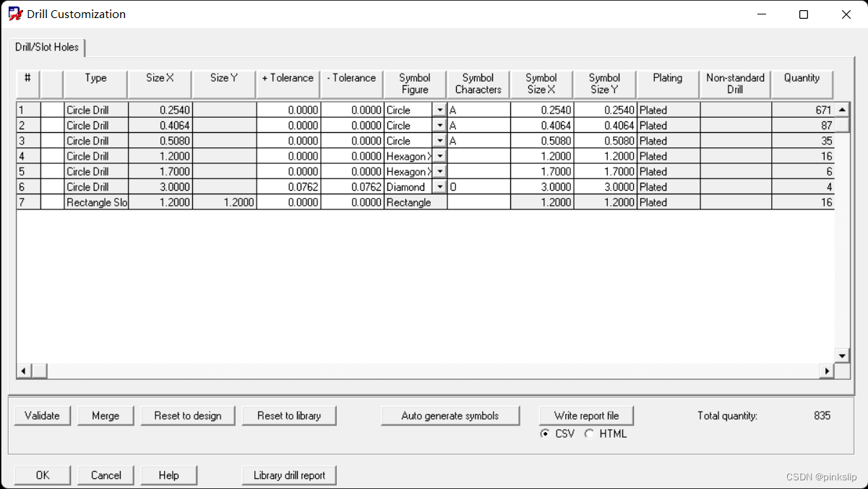The height and width of the screenshot is (489, 868).
Task: Click the Merge button
Action: [105, 415]
